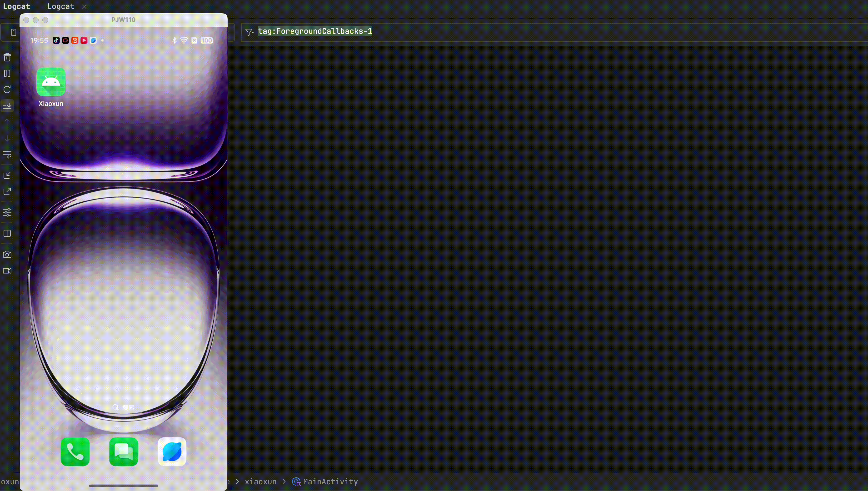Open the green Messages app
This screenshot has height=491, width=868.
click(x=123, y=451)
